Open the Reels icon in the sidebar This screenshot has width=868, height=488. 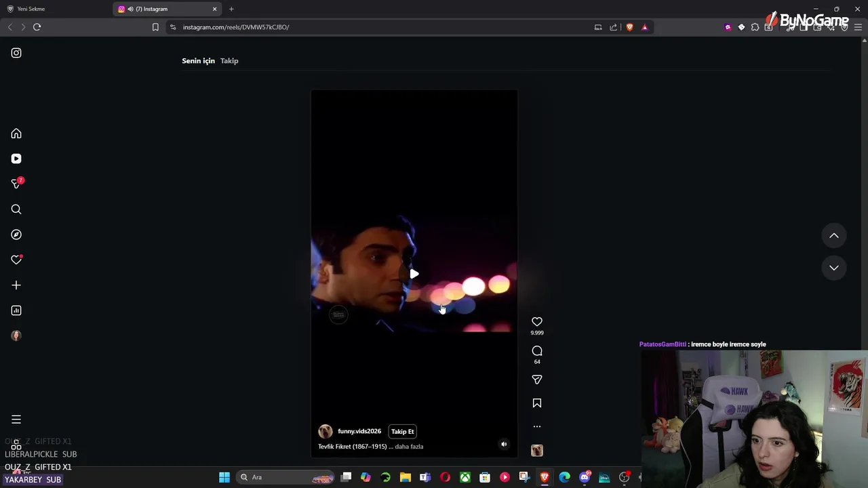(16, 159)
